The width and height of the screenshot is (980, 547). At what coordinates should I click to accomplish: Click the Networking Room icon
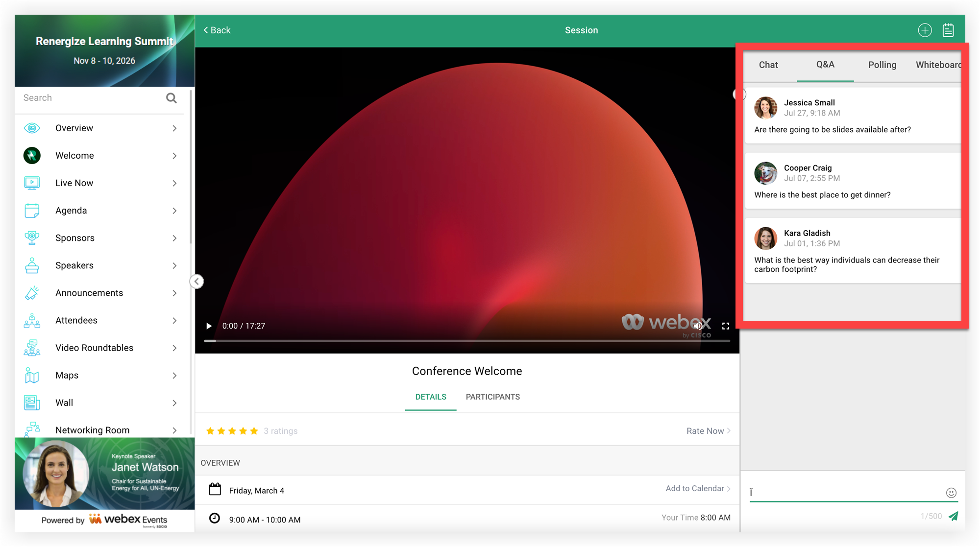[x=32, y=429]
